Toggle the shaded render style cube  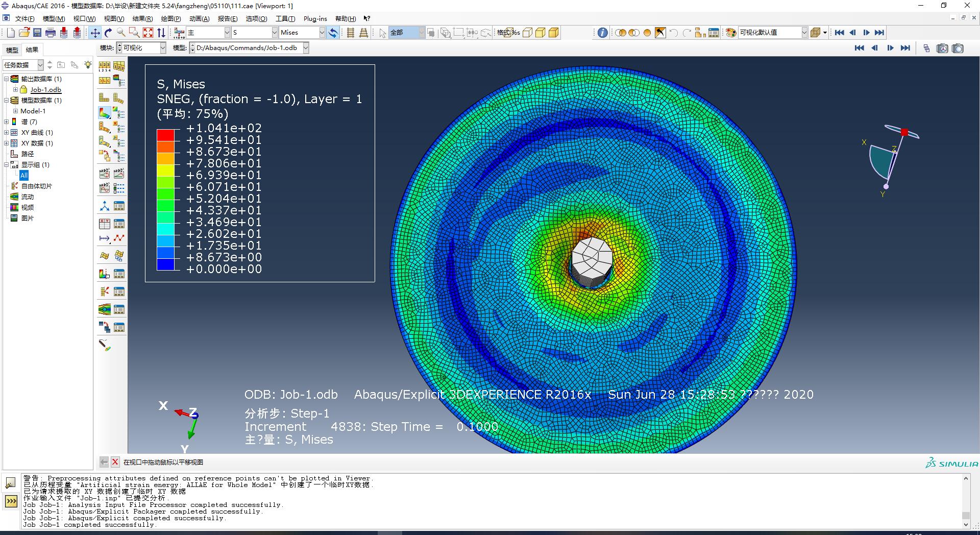(x=554, y=33)
